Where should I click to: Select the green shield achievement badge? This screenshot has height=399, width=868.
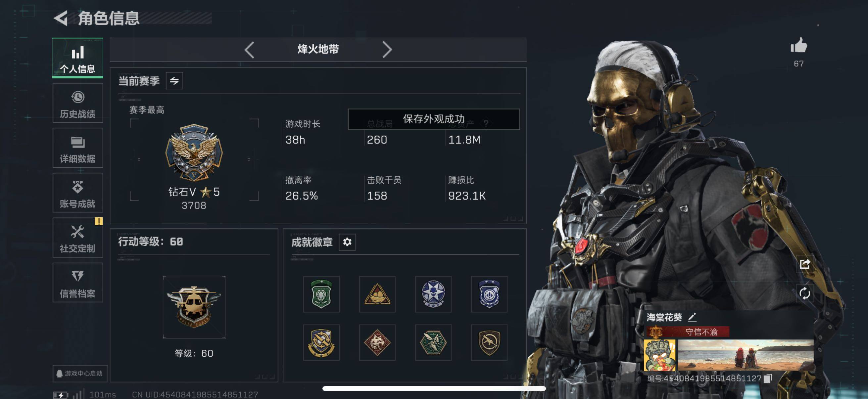[321, 294]
